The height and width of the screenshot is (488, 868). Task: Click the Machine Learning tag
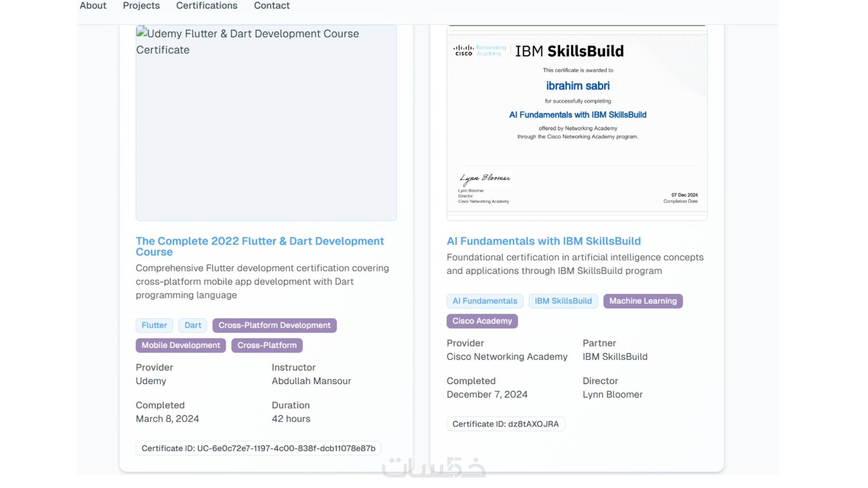click(x=642, y=301)
